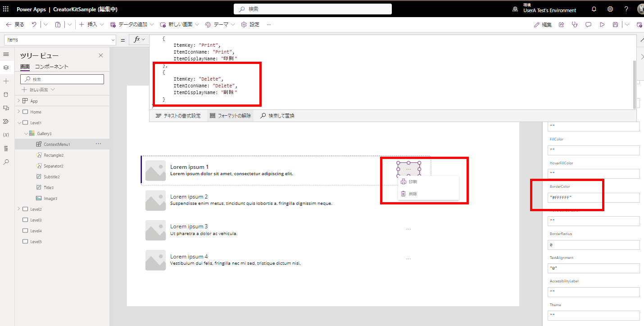This screenshot has width=644, height=326.
Task: Preview the app with the play icon
Action: point(603,24)
